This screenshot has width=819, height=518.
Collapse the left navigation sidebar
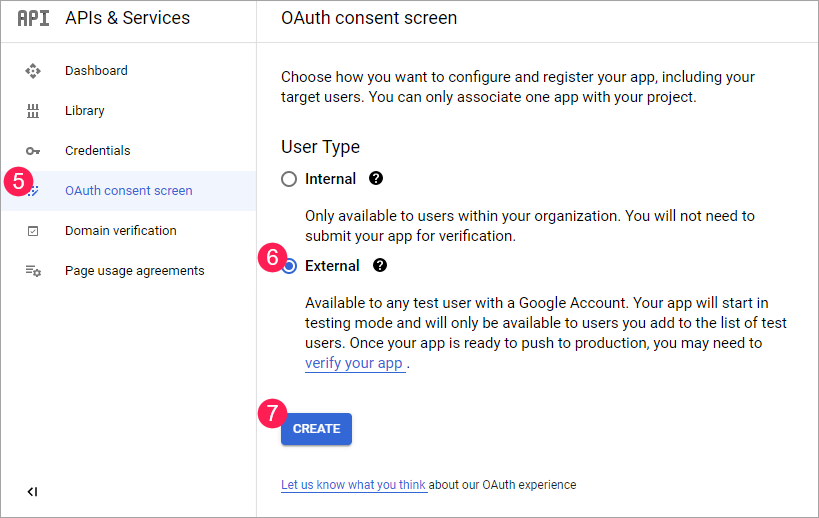coord(33,491)
